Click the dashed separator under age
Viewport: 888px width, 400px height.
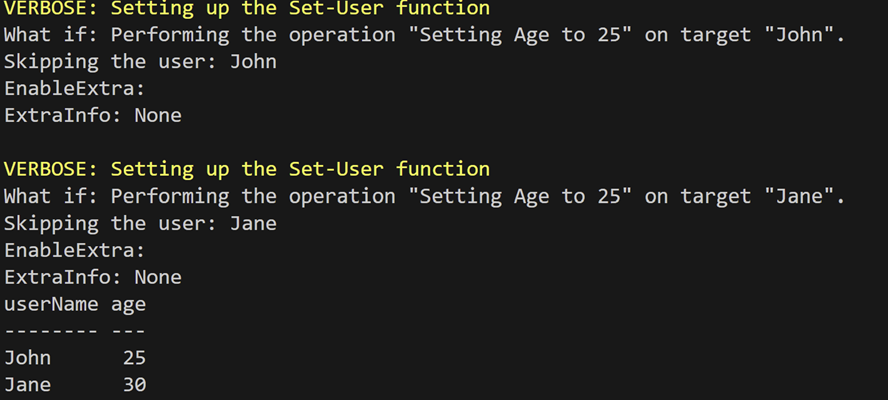coord(129,330)
